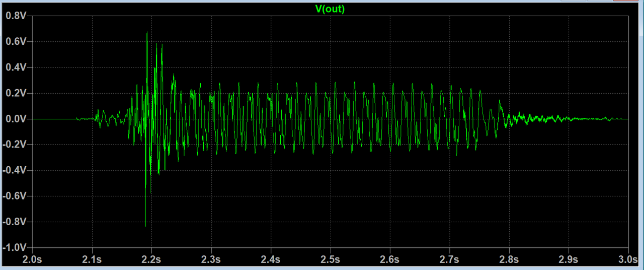The image size is (644, 270).
Task: Click the 2.3s horizontal axis label
Action: (x=211, y=259)
